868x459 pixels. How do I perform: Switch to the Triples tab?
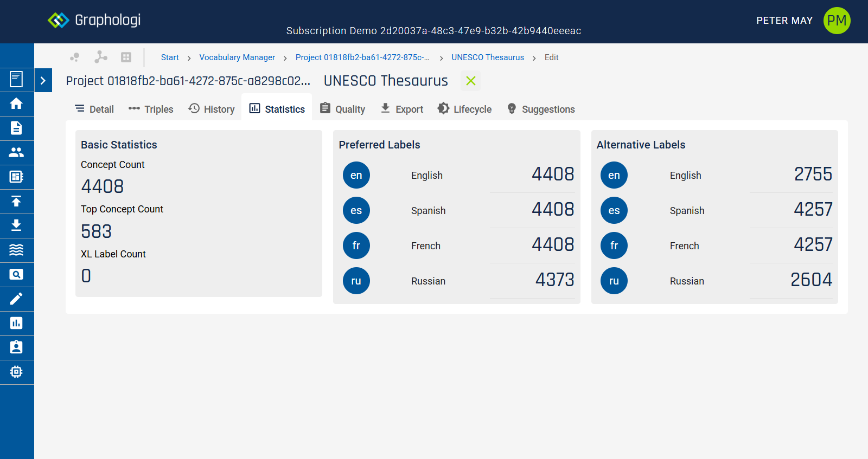(151, 109)
